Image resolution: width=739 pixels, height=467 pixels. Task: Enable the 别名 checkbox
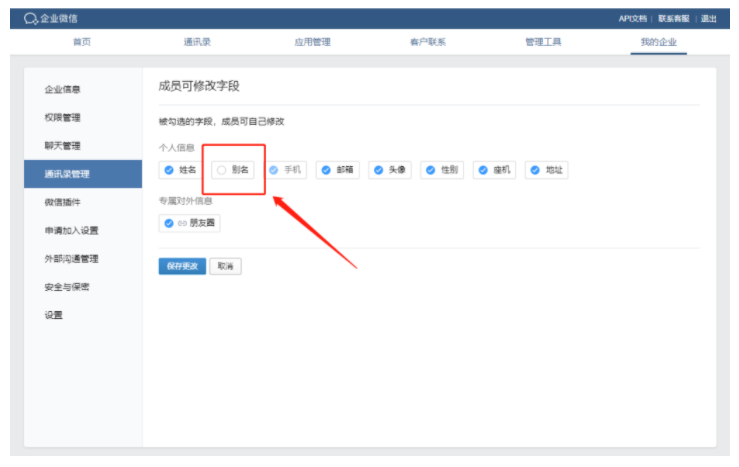[222, 170]
